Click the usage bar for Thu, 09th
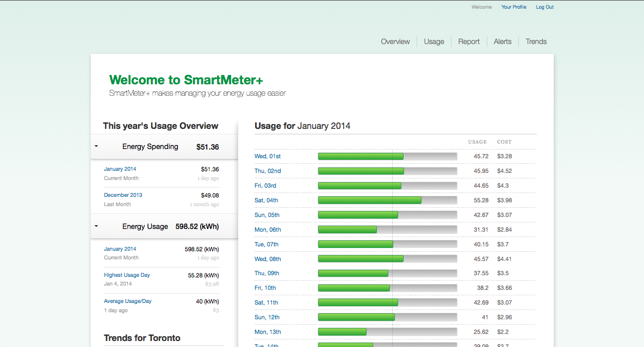The height and width of the screenshot is (347, 644). pyautogui.click(x=387, y=274)
